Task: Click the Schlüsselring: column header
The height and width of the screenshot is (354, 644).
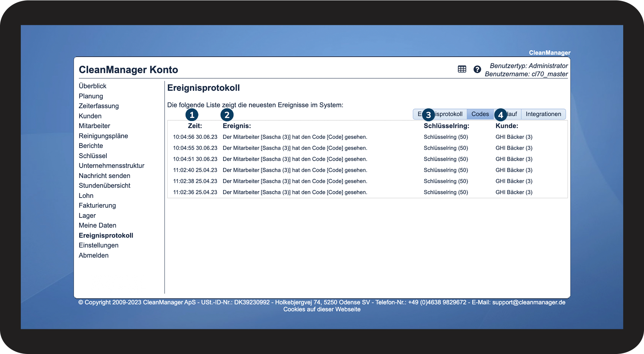Action: tap(446, 126)
